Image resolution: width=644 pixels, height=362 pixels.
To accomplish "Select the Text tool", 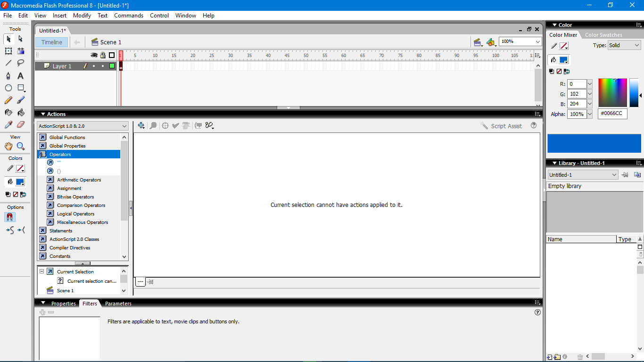I will tap(21, 75).
